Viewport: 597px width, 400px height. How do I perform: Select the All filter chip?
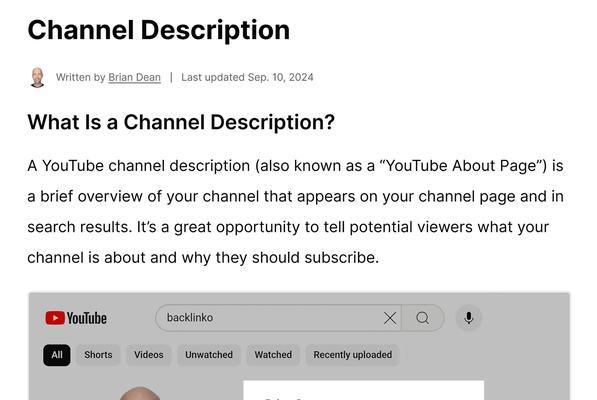pyautogui.click(x=57, y=355)
